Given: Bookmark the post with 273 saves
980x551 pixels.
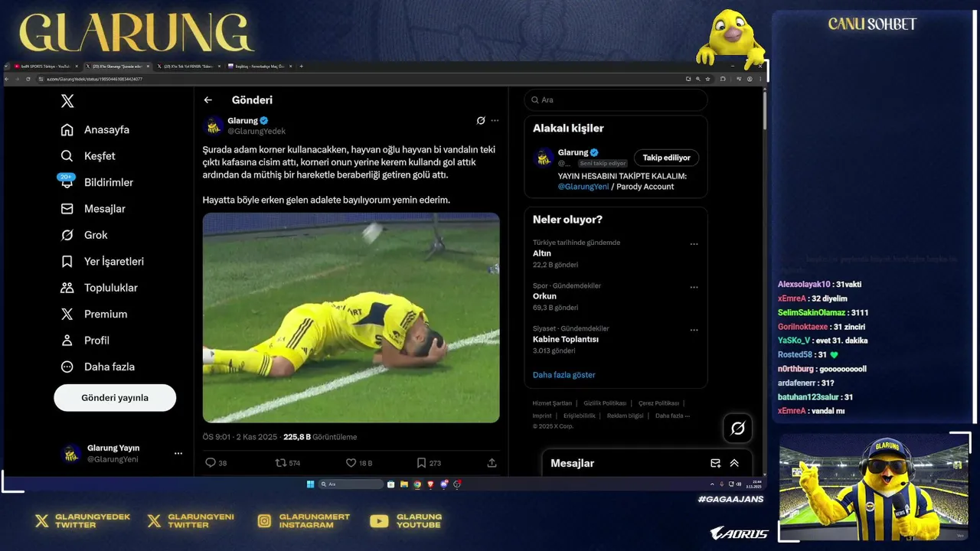Looking at the screenshot, I should pyautogui.click(x=429, y=463).
